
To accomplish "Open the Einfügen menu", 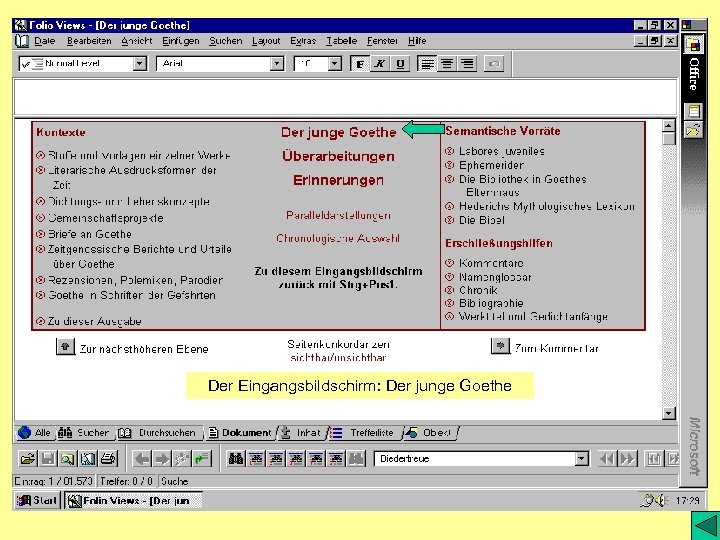I will (x=180, y=41).
